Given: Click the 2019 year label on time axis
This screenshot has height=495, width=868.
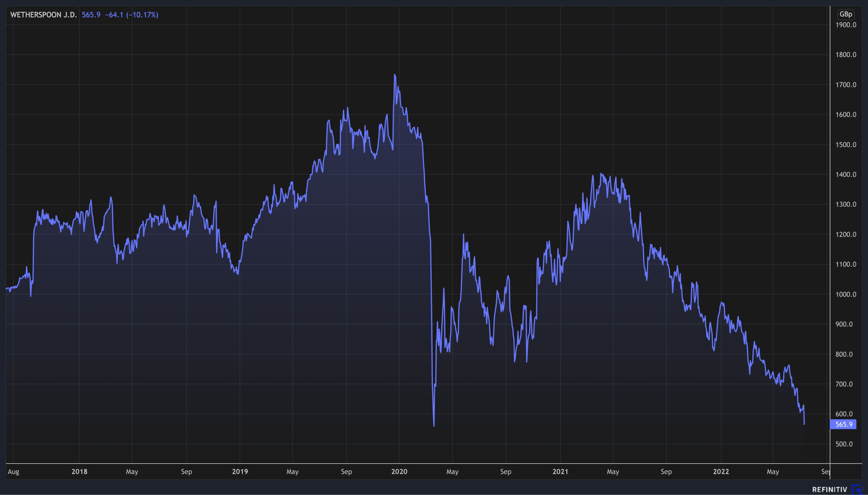Looking at the screenshot, I should [x=240, y=472].
